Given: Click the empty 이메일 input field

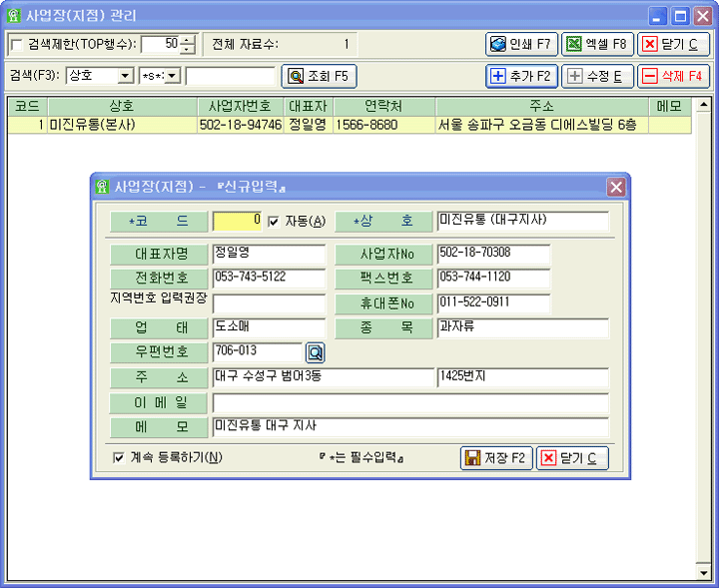Looking at the screenshot, I should [x=410, y=403].
